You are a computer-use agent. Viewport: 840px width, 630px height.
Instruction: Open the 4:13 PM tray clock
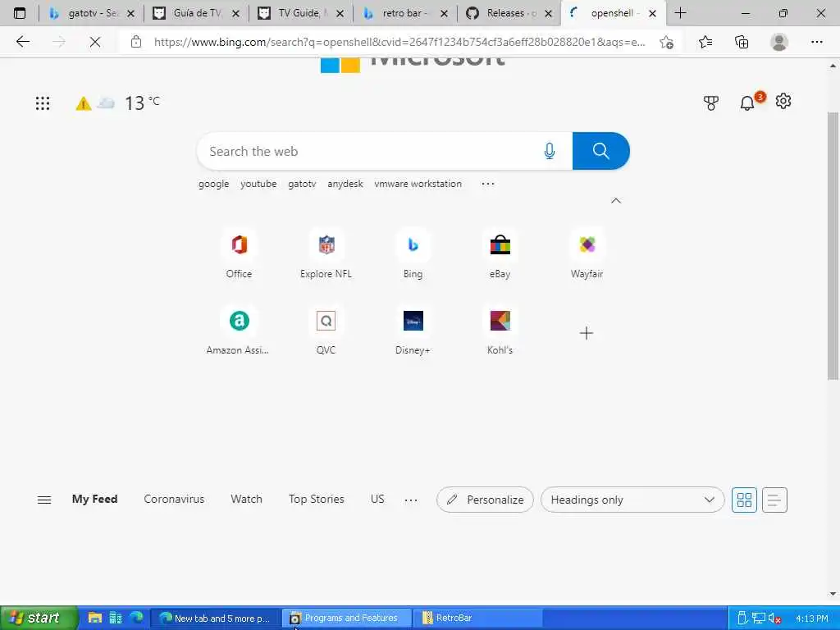811,619
